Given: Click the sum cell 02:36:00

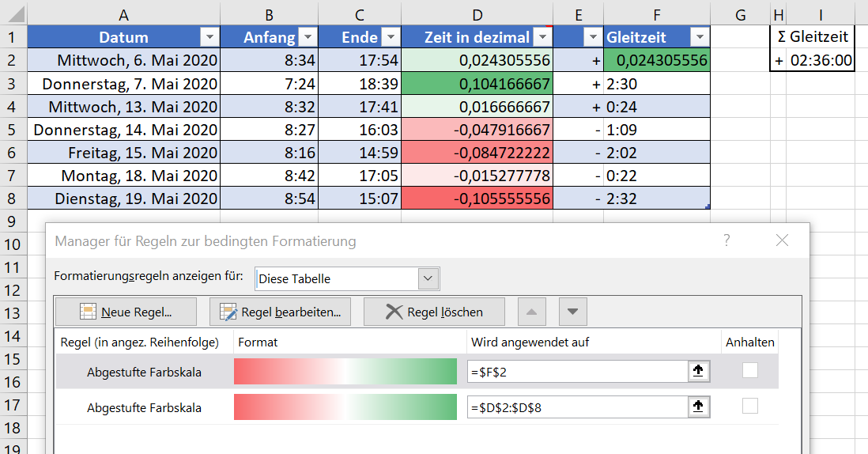Looking at the screenshot, I should (x=821, y=60).
